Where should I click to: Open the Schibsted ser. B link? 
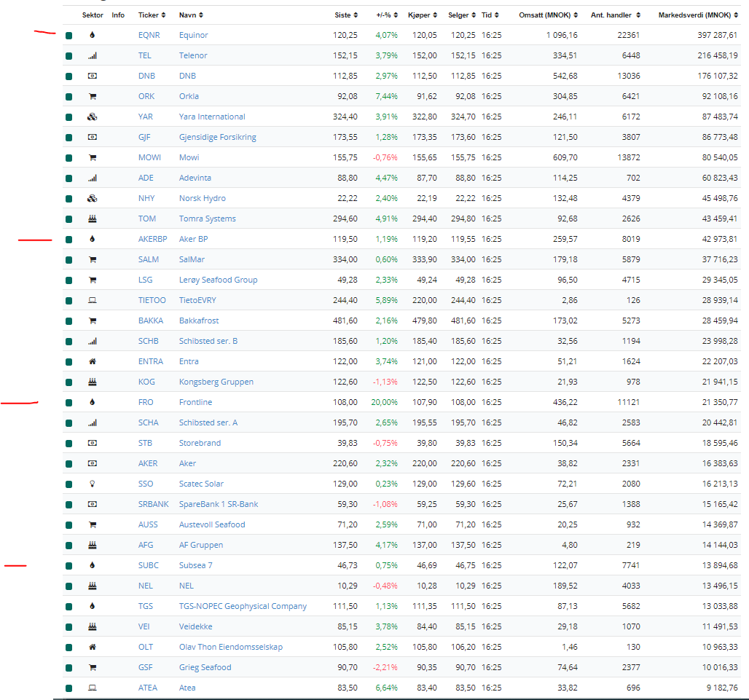[x=208, y=341]
